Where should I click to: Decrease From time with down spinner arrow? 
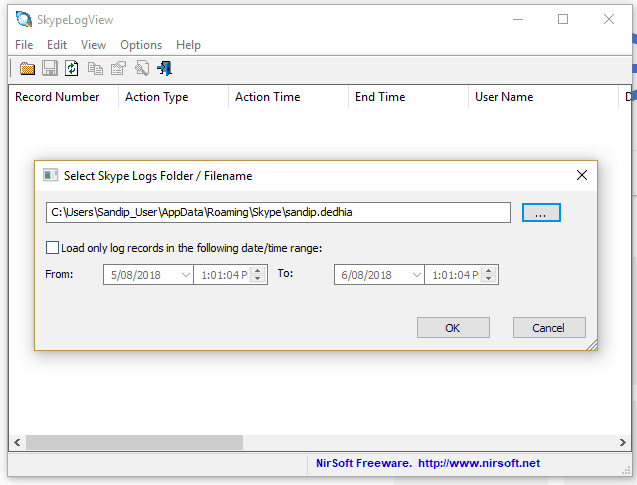coord(258,279)
